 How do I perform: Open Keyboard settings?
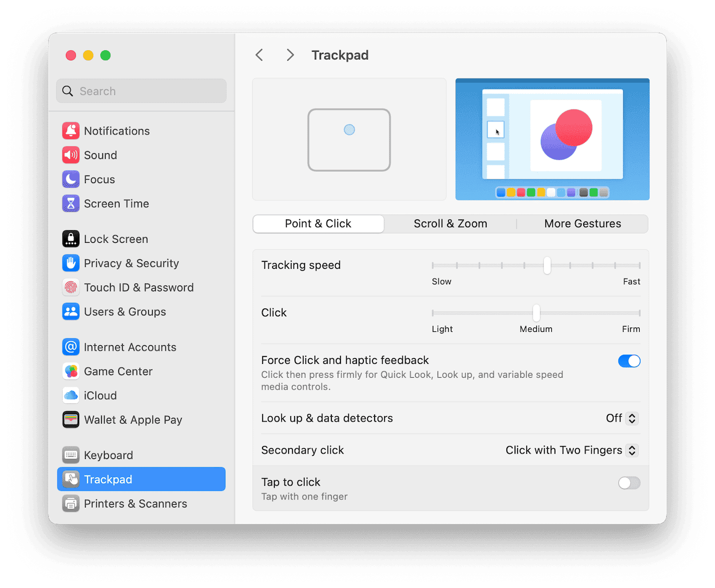click(x=108, y=455)
